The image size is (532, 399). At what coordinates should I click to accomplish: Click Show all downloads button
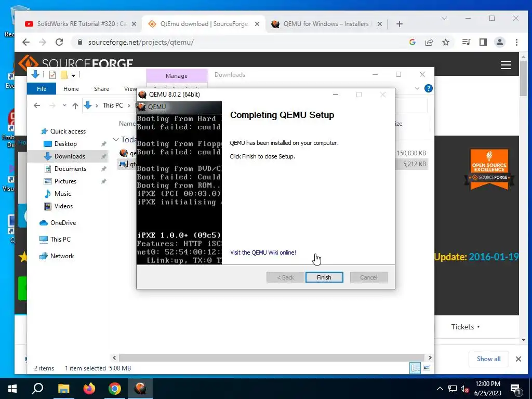coord(488,359)
